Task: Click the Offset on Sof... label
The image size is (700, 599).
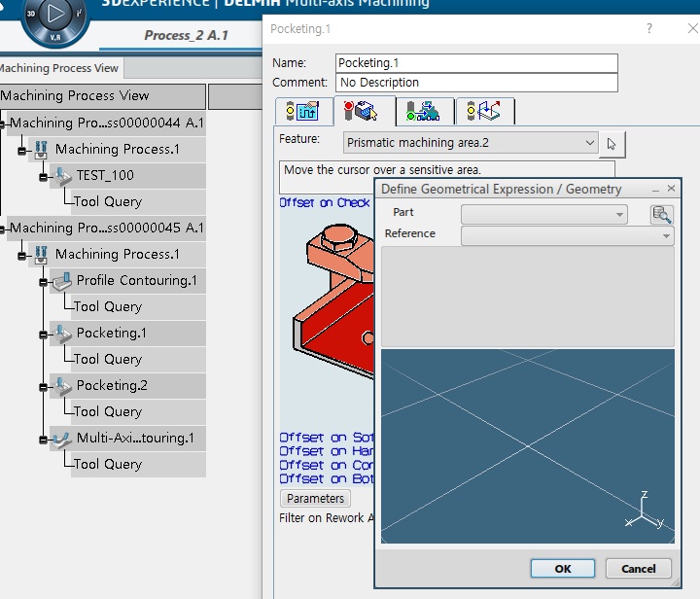Action: point(327,438)
